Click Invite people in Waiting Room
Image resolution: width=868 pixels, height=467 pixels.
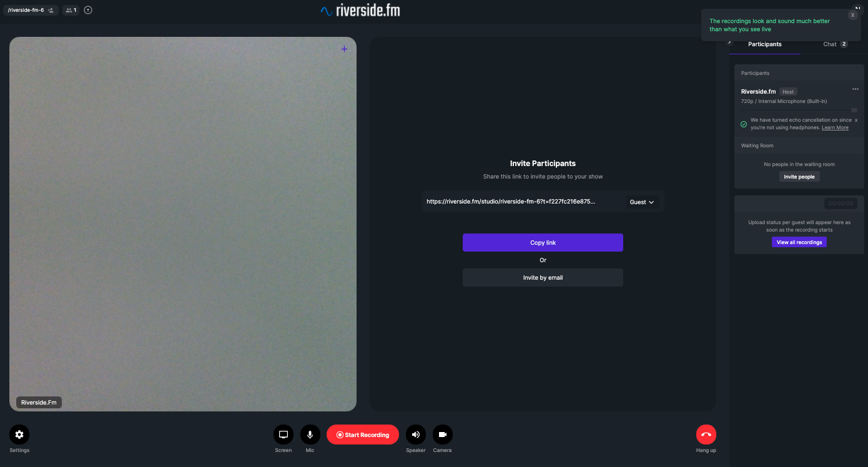(x=799, y=177)
